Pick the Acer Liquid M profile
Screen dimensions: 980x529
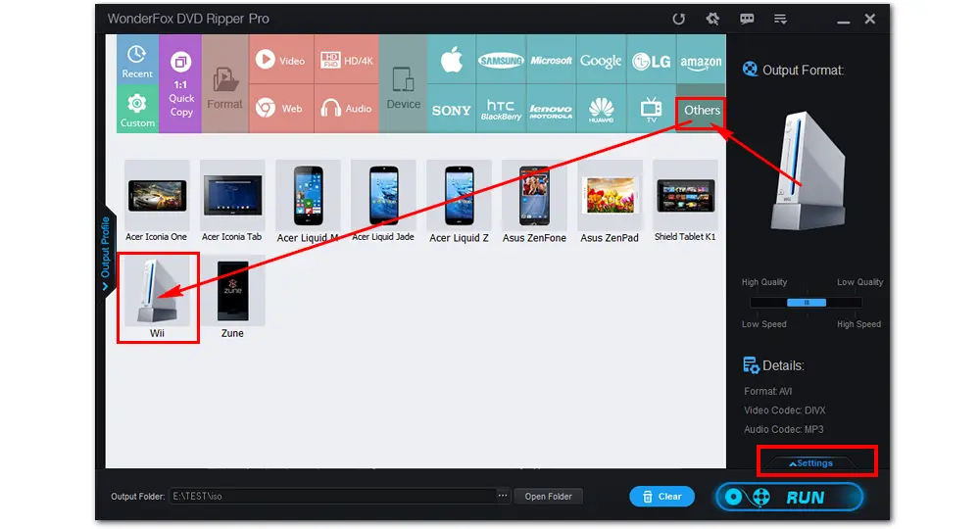pos(308,201)
